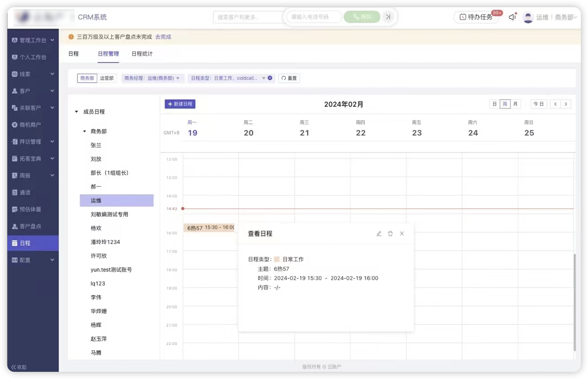The image size is (588, 379).
Task: Switch to 日程统计 tab
Action: pos(142,54)
